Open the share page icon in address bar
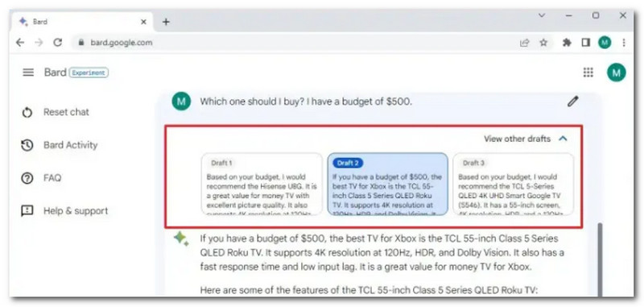Image resolution: width=644 pixels, height=307 pixels. pyautogui.click(x=525, y=43)
